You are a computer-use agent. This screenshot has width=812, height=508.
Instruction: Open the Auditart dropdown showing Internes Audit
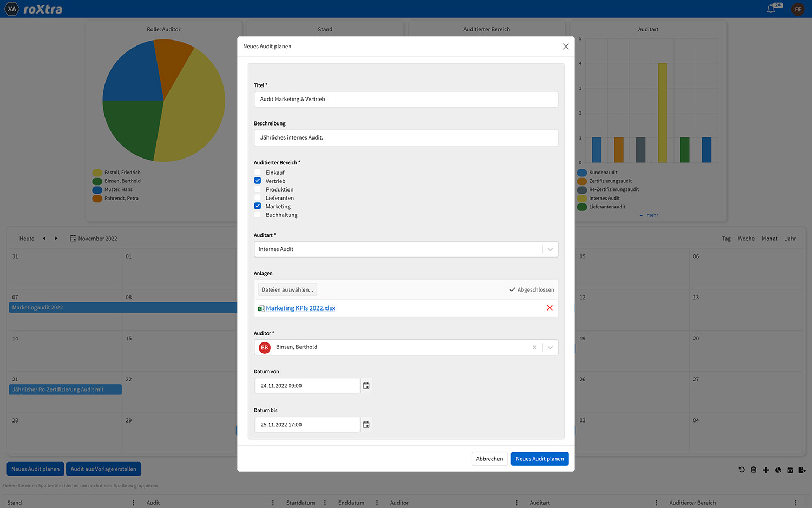(x=550, y=249)
